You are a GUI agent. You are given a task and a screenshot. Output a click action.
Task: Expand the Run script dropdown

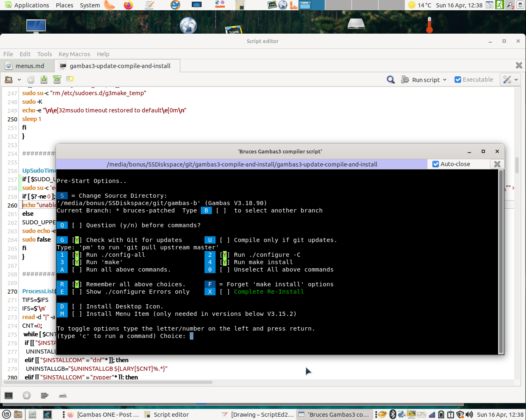coord(445,80)
